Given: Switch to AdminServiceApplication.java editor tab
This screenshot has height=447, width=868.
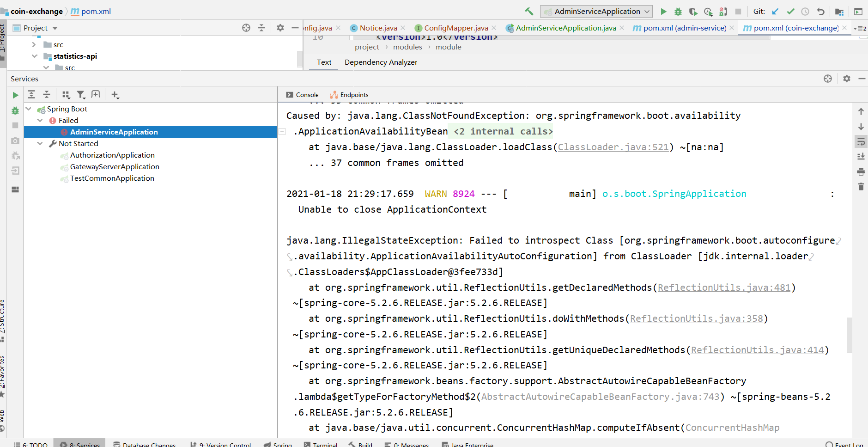Looking at the screenshot, I should coord(565,28).
